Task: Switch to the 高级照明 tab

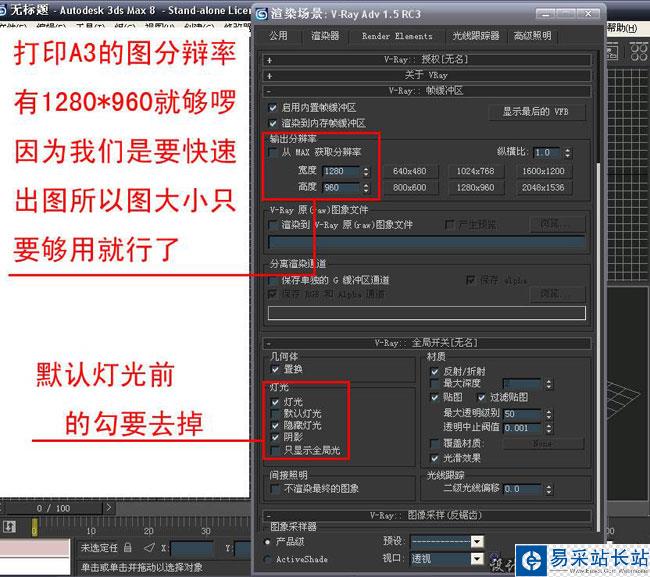Action: click(x=533, y=36)
